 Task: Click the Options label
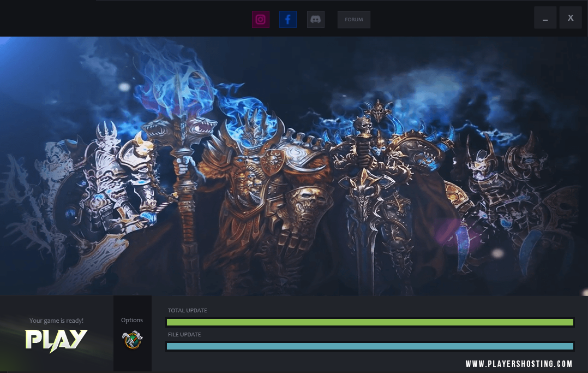pyautogui.click(x=132, y=320)
